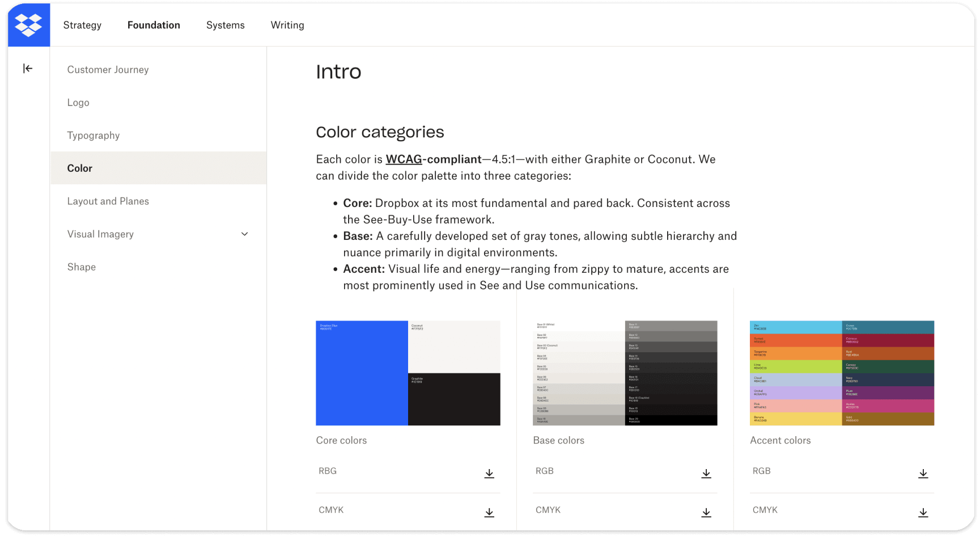Download Base colors RGB file
The image size is (980, 536).
tap(706, 474)
